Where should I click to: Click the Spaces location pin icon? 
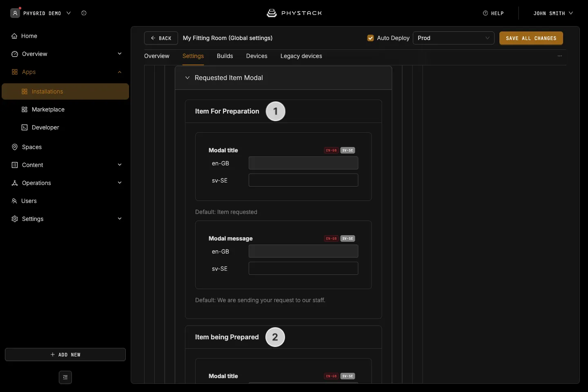15,147
